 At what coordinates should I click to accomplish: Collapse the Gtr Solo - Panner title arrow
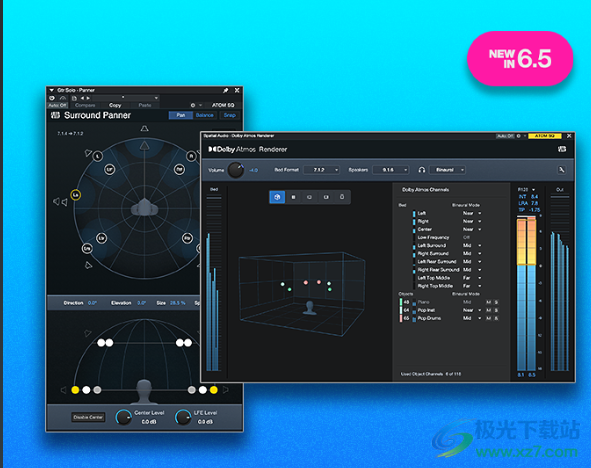click(x=52, y=90)
